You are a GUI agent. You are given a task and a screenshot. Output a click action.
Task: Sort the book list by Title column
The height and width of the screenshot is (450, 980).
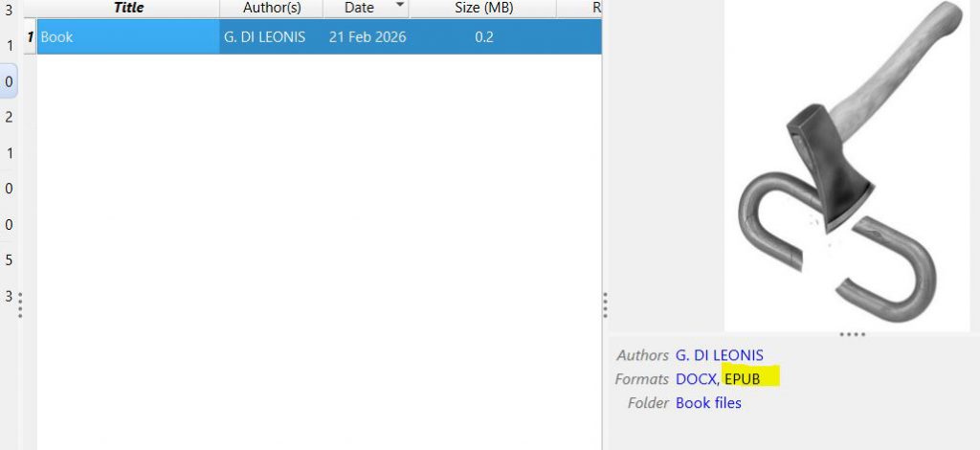point(128,8)
